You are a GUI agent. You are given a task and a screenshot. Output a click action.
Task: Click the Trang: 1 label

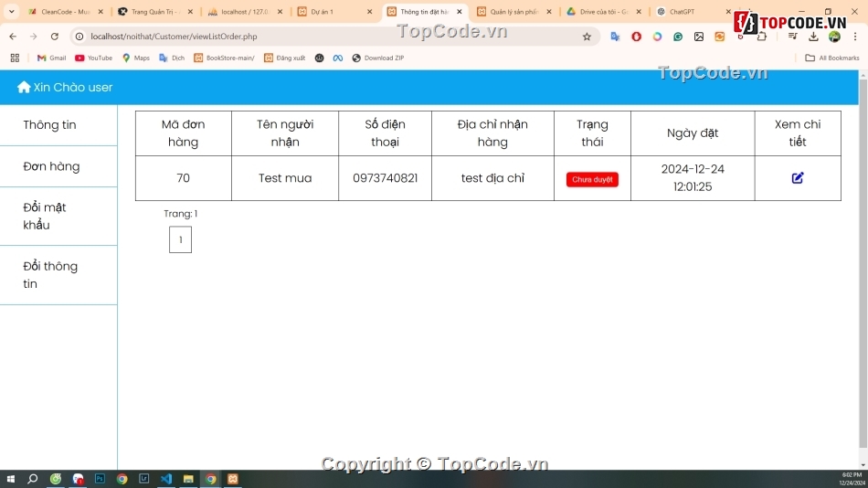coord(181,214)
